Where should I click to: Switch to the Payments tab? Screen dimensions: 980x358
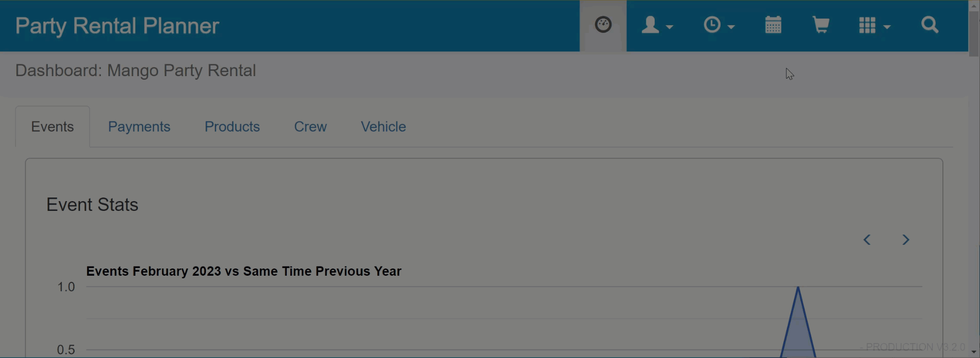pyautogui.click(x=139, y=127)
